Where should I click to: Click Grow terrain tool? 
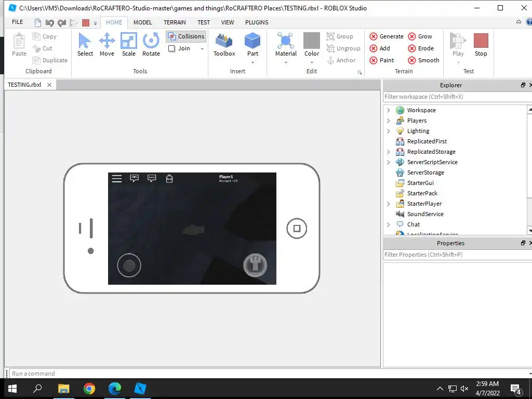[420, 36]
